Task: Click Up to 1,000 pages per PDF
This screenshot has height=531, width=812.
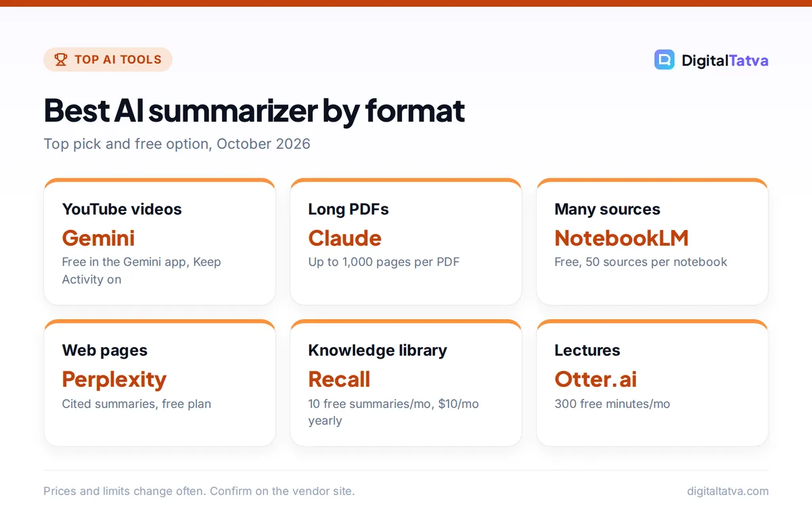Action: pyautogui.click(x=384, y=262)
